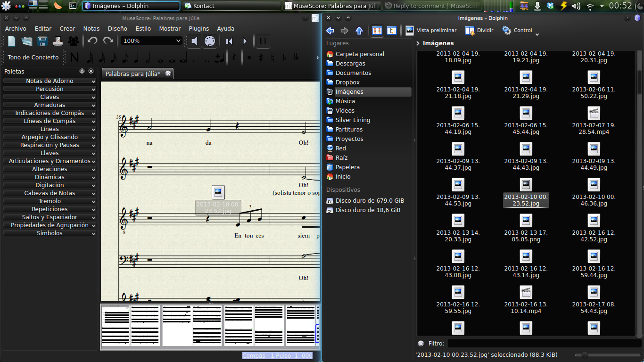Apply double sharp accidental
Screen dimensions: 644x362
tap(249, 58)
